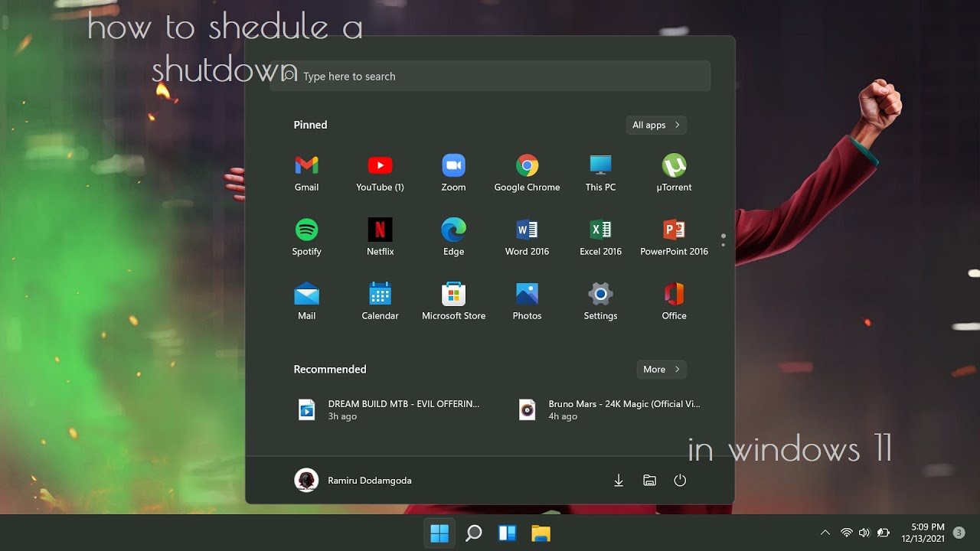Click the battery tray icon
The height and width of the screenshot is (551, 980).
click(x=884, y=533)
